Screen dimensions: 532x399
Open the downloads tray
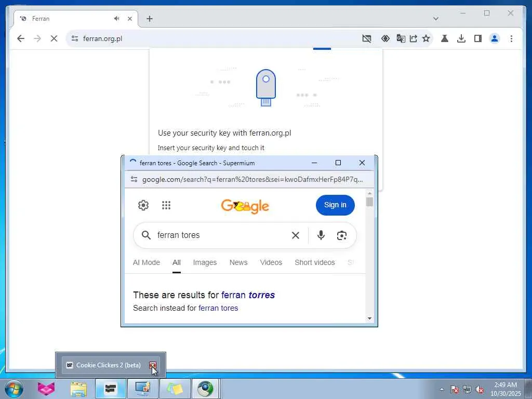click(x=461, y=38)
